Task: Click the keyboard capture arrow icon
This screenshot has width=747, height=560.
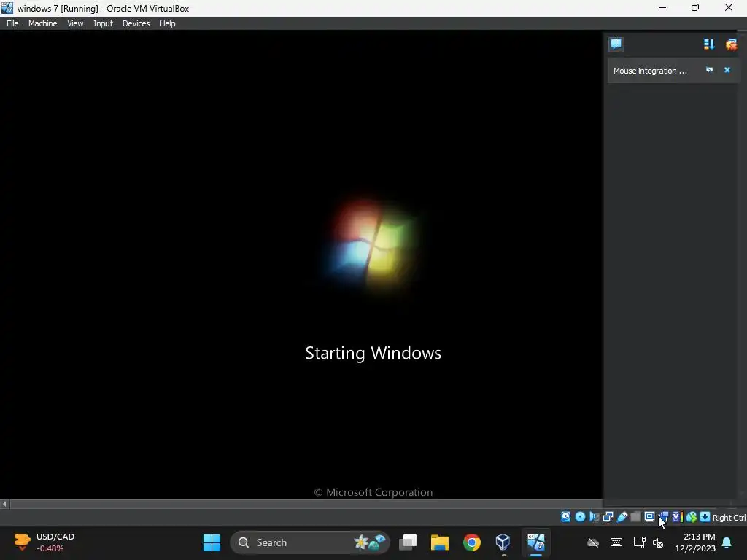Action: point(705,517)
